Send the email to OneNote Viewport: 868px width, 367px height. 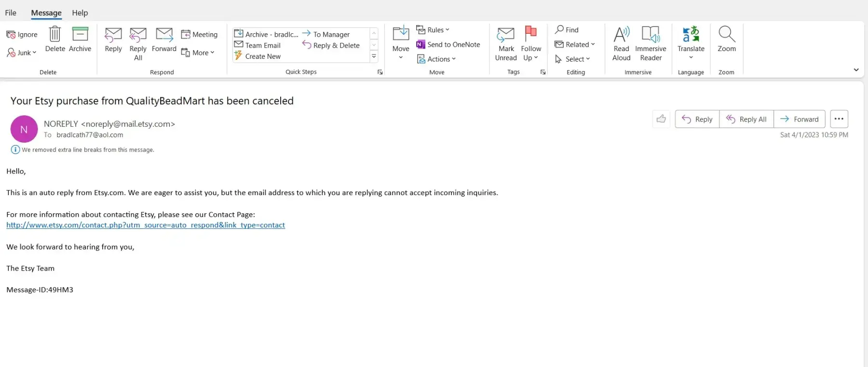tap(448, 45)
